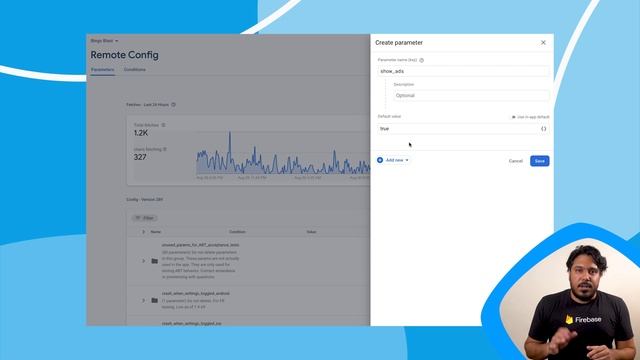Open the JSON editor braces icon
This screenshot has width=640, height=360.
pos(544,129)
